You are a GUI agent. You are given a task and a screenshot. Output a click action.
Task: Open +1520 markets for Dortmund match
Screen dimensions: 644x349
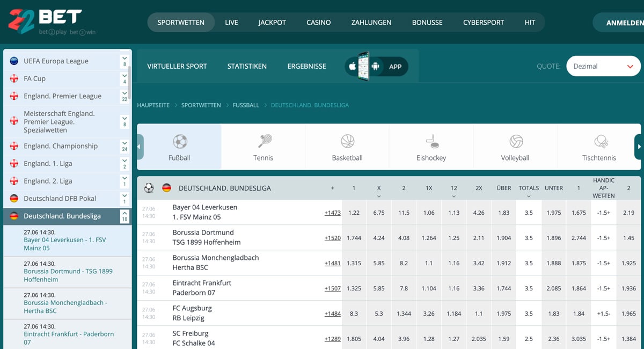click(333, 238)
